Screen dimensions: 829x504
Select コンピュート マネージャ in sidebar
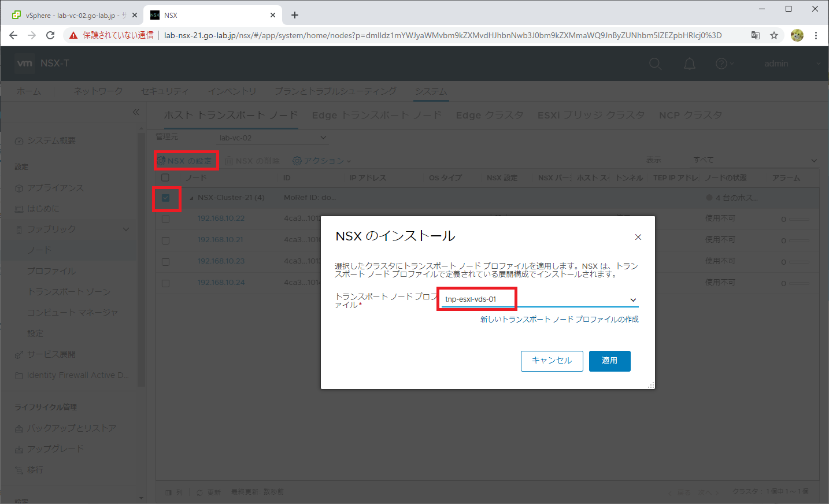pyautogui.click(x=72, y=313)
